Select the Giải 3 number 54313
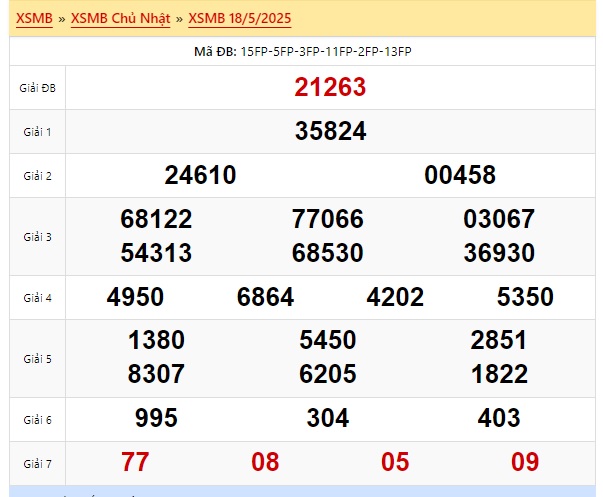603x497 pixels. 156,253
